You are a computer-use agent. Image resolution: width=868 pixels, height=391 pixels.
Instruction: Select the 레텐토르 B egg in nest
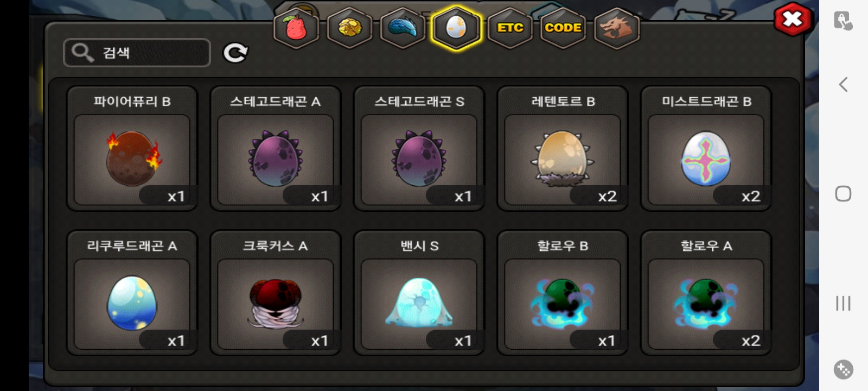[563, 148]
